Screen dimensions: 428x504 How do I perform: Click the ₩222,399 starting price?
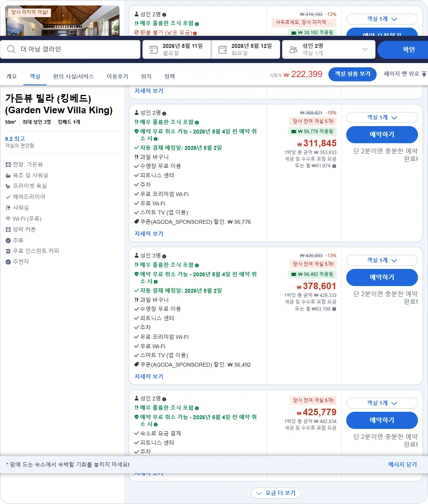(x=303, y=74)
